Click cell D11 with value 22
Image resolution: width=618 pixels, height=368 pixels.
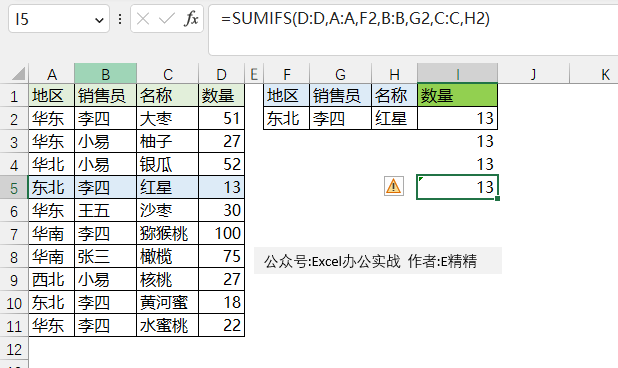click(222, 325)
